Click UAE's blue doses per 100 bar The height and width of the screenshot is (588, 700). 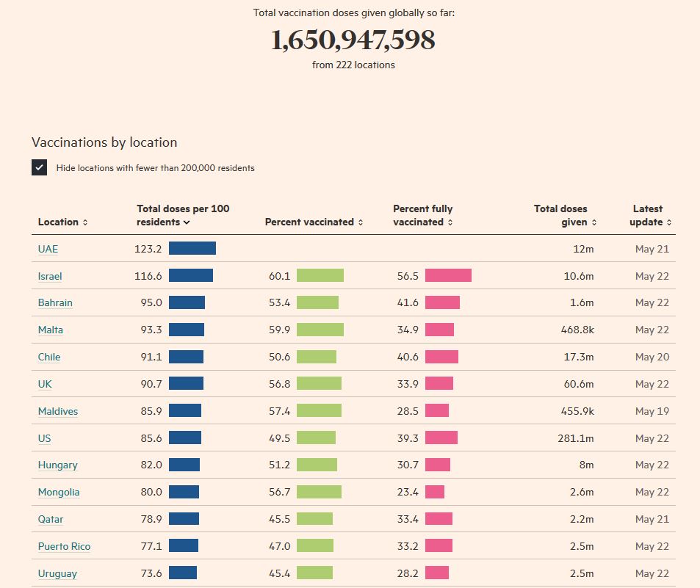(192, 249)
